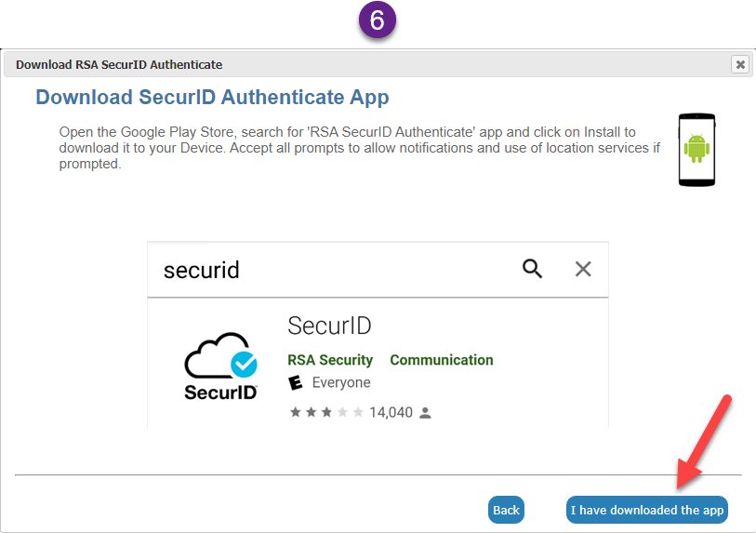Click the person icon beside rating count
This screenshot has width=756, height=533.
click(x=425, y=413)
